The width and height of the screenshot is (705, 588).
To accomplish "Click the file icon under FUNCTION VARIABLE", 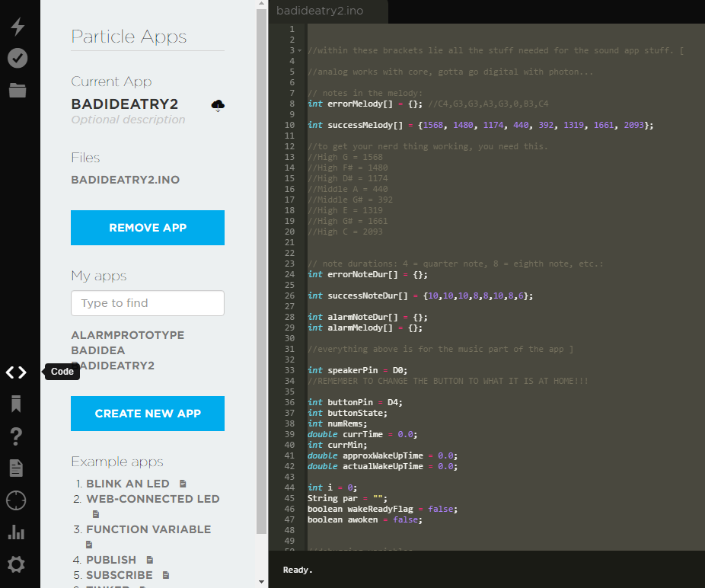I will 89,545.
